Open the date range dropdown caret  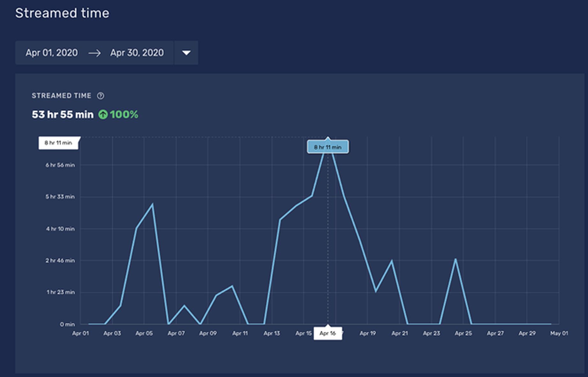pos(186,53)
